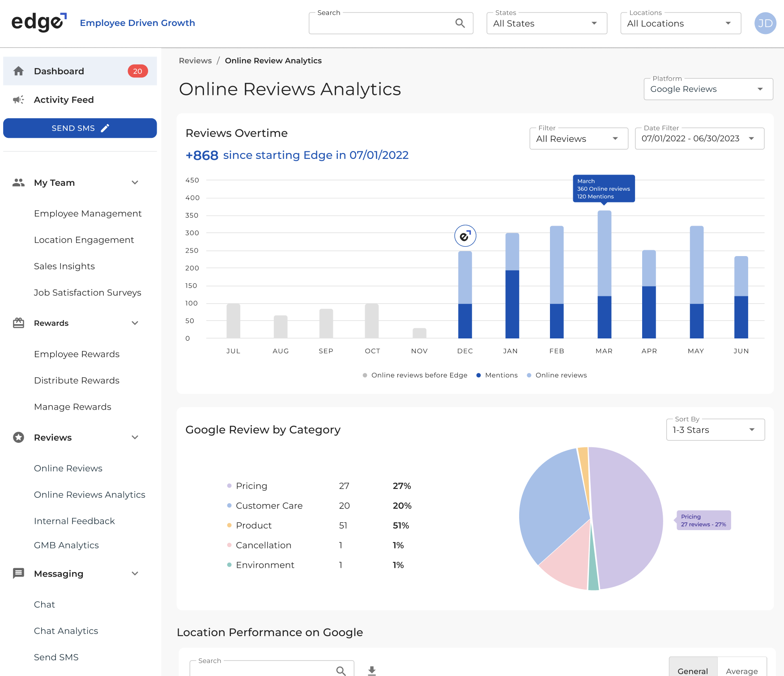The height and width of the screenshot is (676, 784).
Task: Toggle Mentions series in chart legend
Action: pos(497,375)
